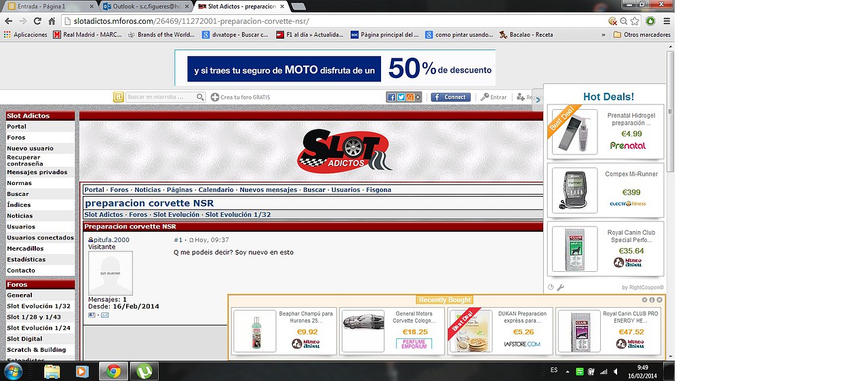This screenshot has height=381, width=868.
Task: Open Real Madrid - MARCA bookmark
Action: tap(87, 35)
